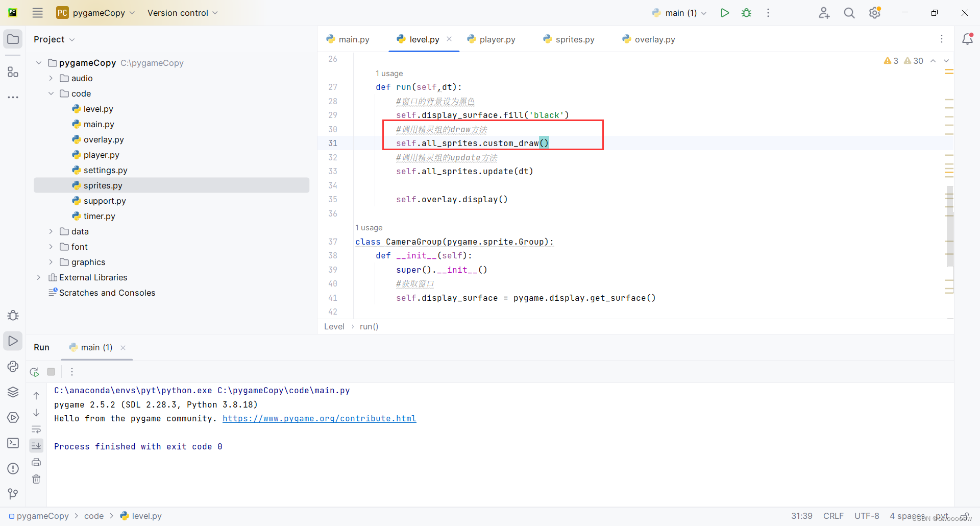Open Python Packages layers icon
The height and width of the screenshot is (526, 980).
(x=13, y=392)
